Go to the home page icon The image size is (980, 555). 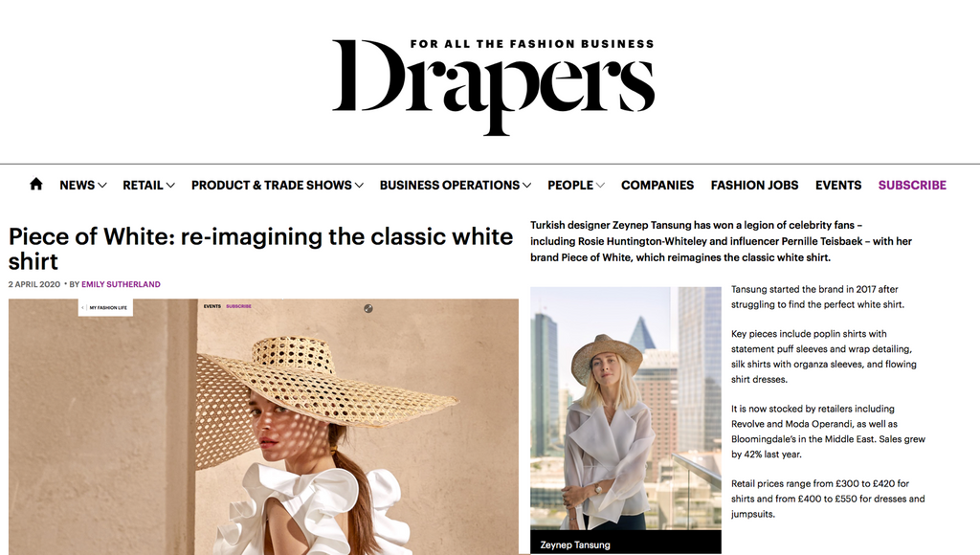click(36, 184)
